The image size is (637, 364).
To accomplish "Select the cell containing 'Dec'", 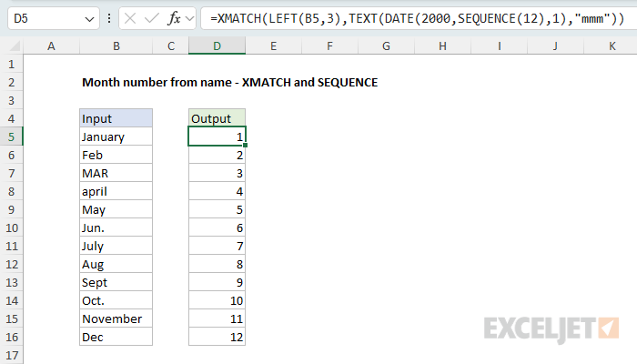I will [x=116, y=337].
